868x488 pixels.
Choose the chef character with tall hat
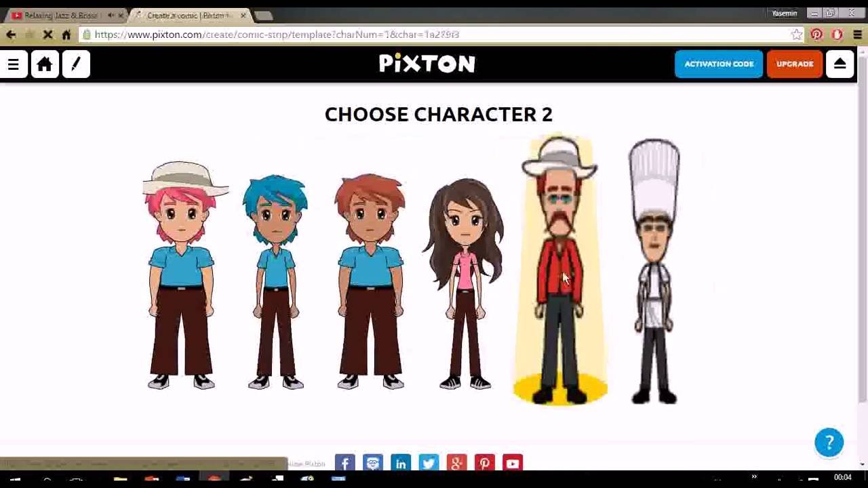click(654, 271)
